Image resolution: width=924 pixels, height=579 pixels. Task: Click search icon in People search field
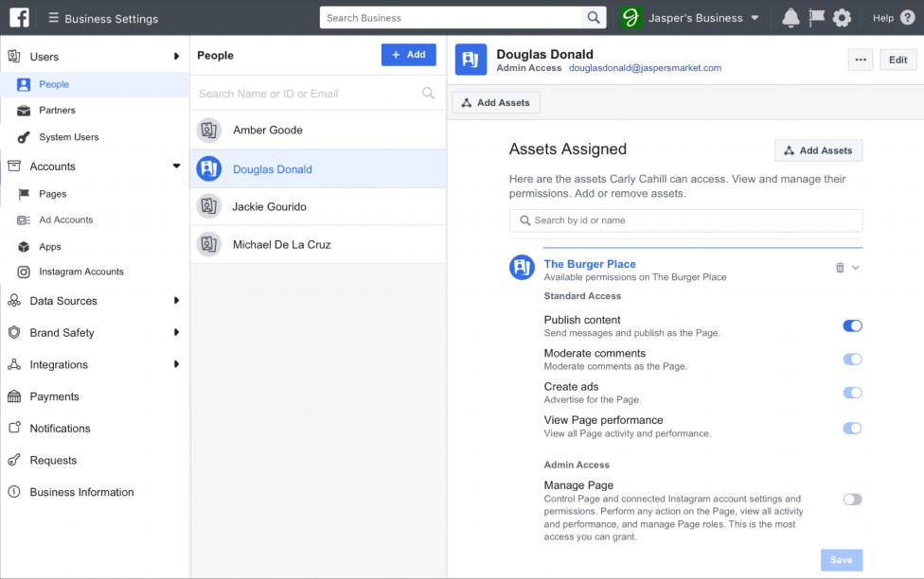(x=429, y=93)
